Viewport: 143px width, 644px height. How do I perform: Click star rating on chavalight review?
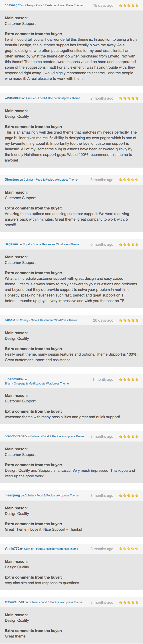pos(129,5)
